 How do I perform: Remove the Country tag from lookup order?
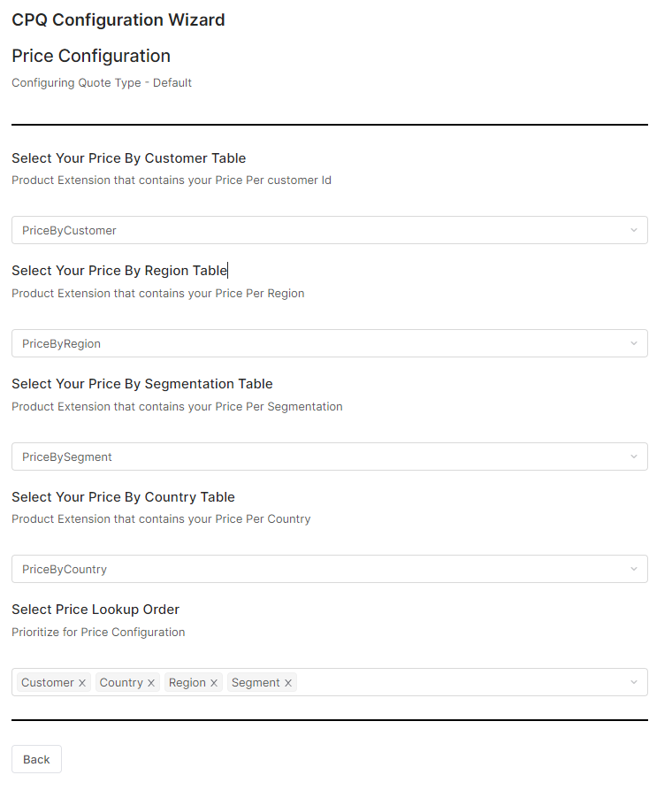click(151, 683)
